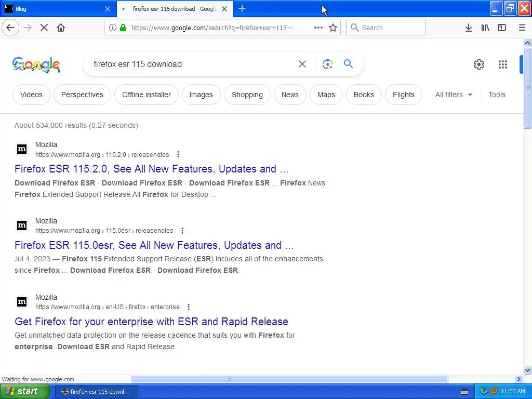Viewport: 532px width, 399px height.
Task: Open Google quick settings gear
Action: point(478,64)
